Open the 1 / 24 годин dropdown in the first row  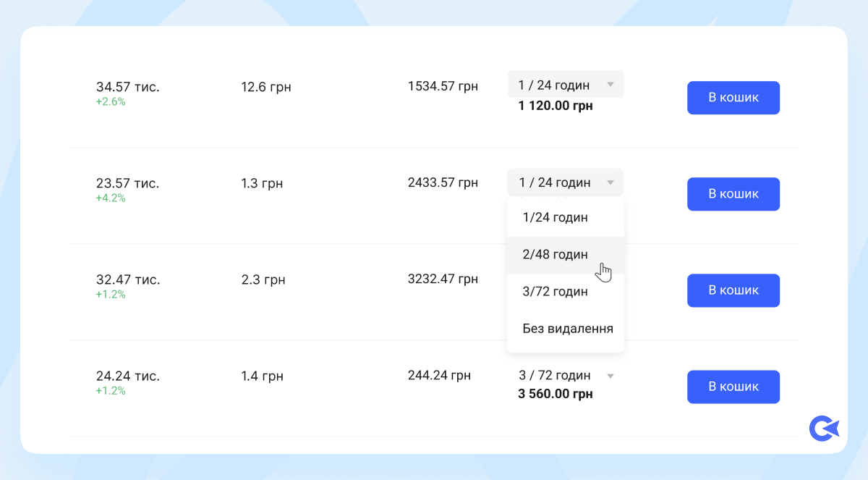click(565, 85)
